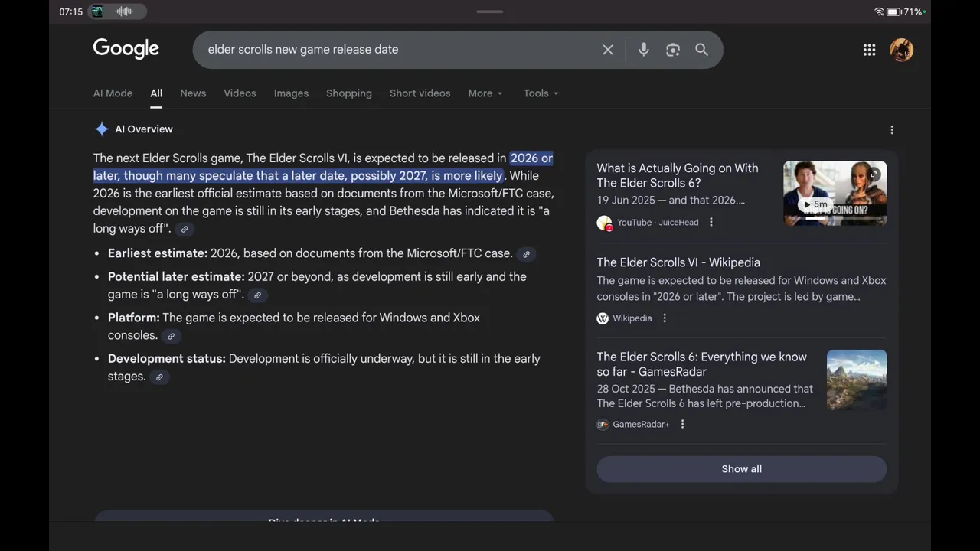Open more options for the GamesRadar+ result

682,424
